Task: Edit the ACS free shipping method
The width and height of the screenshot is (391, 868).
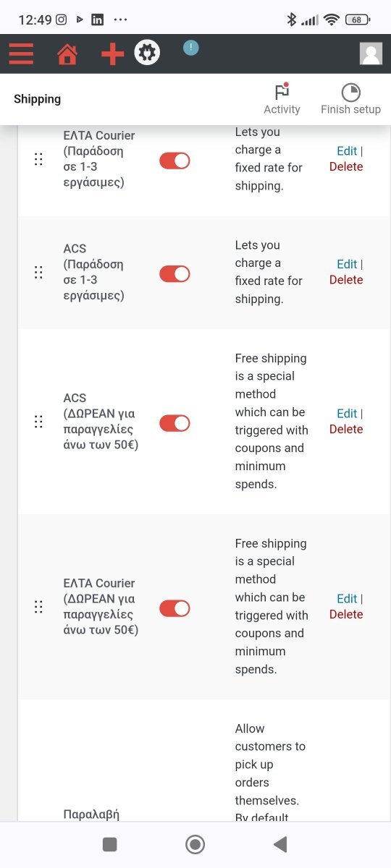Action: (x=347, y=414)
